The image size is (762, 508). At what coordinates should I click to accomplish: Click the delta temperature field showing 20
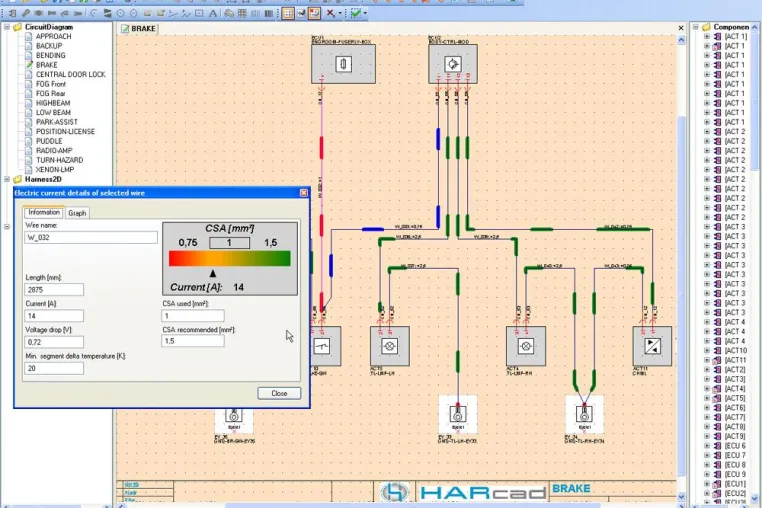[x=54, y=368]
